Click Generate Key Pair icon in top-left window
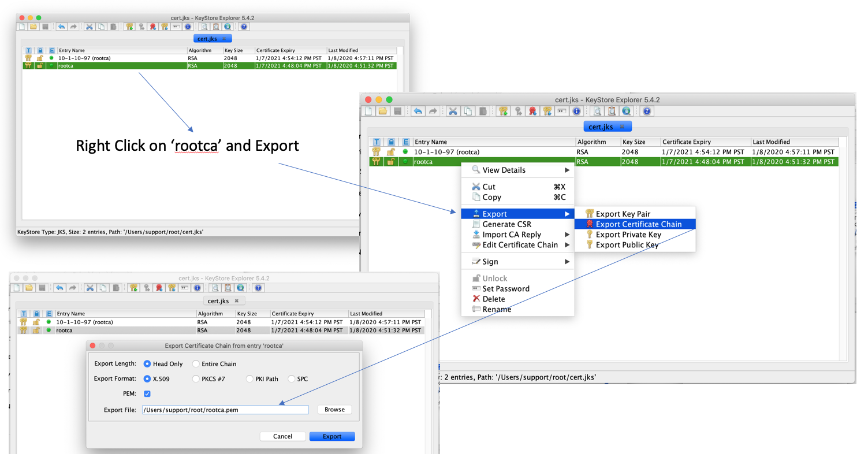Screen dimensions: 868x468 click(129, 27)
